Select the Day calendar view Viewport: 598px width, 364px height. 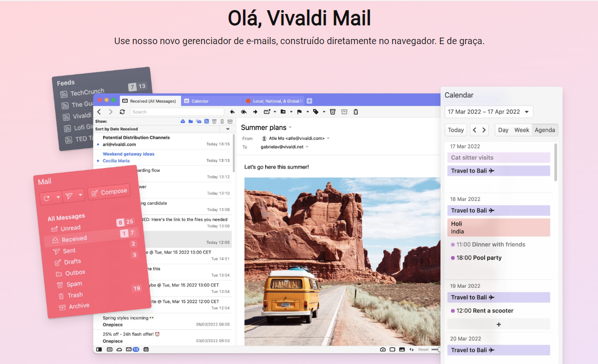tap(503, 130)
